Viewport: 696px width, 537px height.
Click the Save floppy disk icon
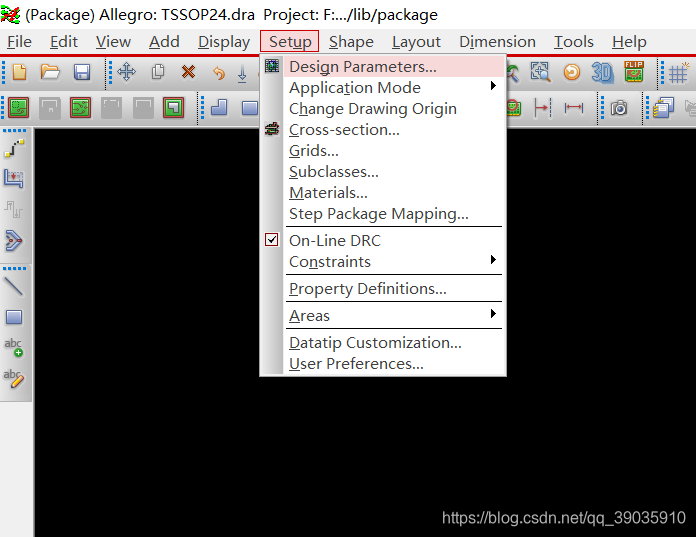click(x=82, y=72)
